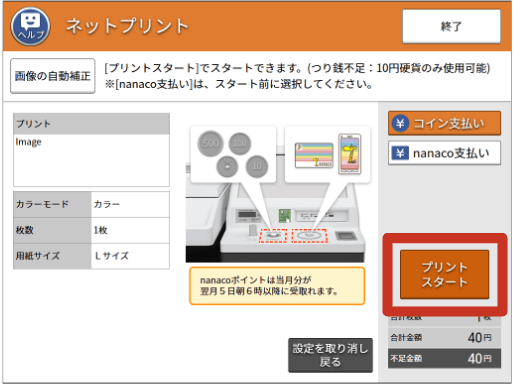This screenshot has width=514, height=384.
Task: Open the Help speech-bubble icon
Action: [30, 26]
